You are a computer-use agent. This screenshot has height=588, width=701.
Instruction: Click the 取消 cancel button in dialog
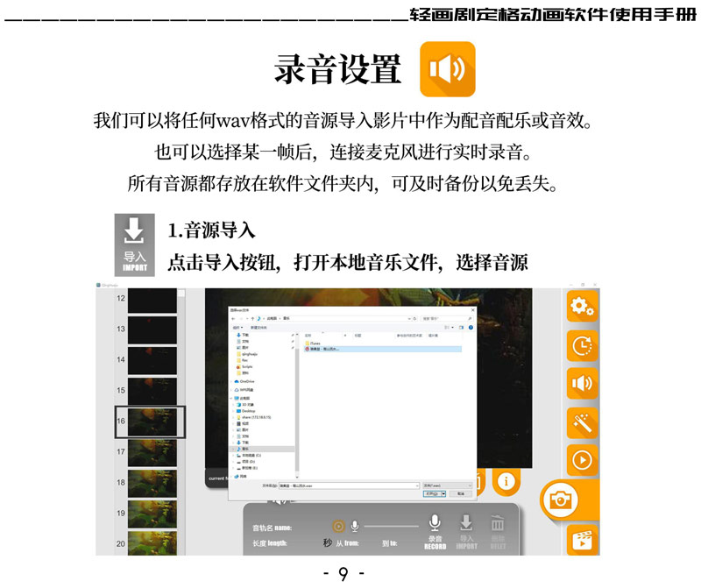[461, 493]
